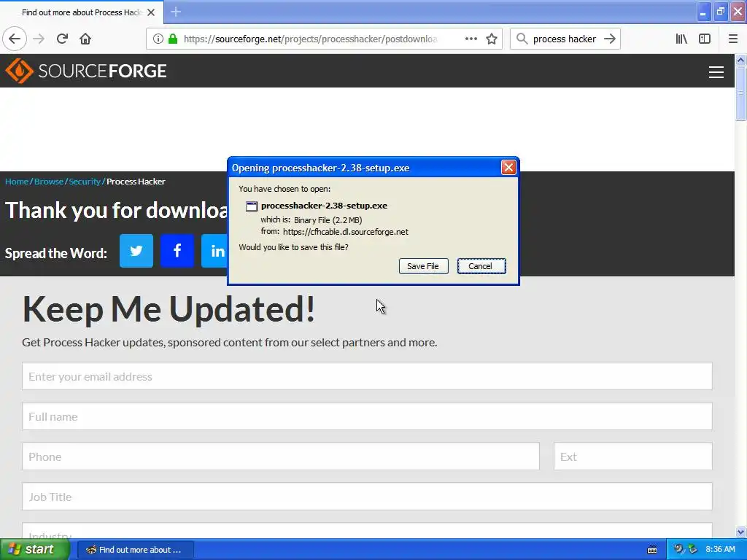Click the taskbar clock 8:36 AM
This screenshot has width=747, height=560.
click(x=720, y=550)
